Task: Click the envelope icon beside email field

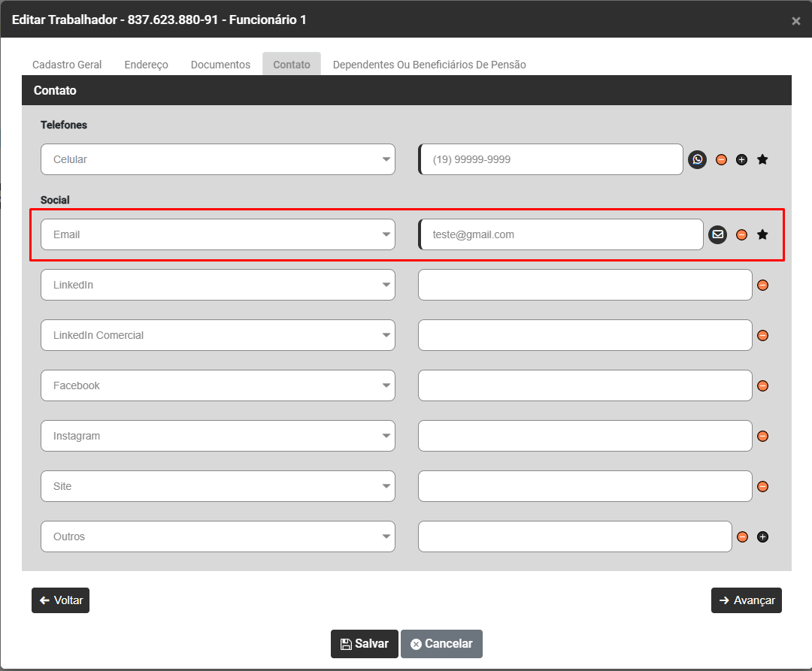Action: [x=718, y=234]
